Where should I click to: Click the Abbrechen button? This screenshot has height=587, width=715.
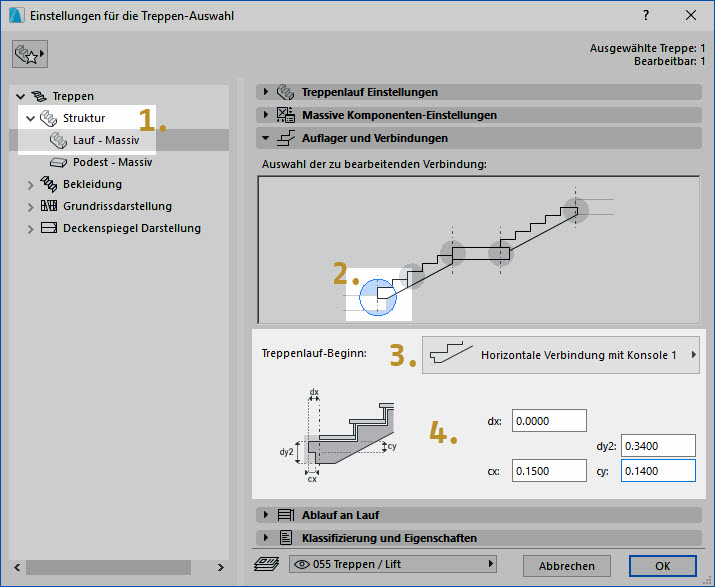point(566,566)
